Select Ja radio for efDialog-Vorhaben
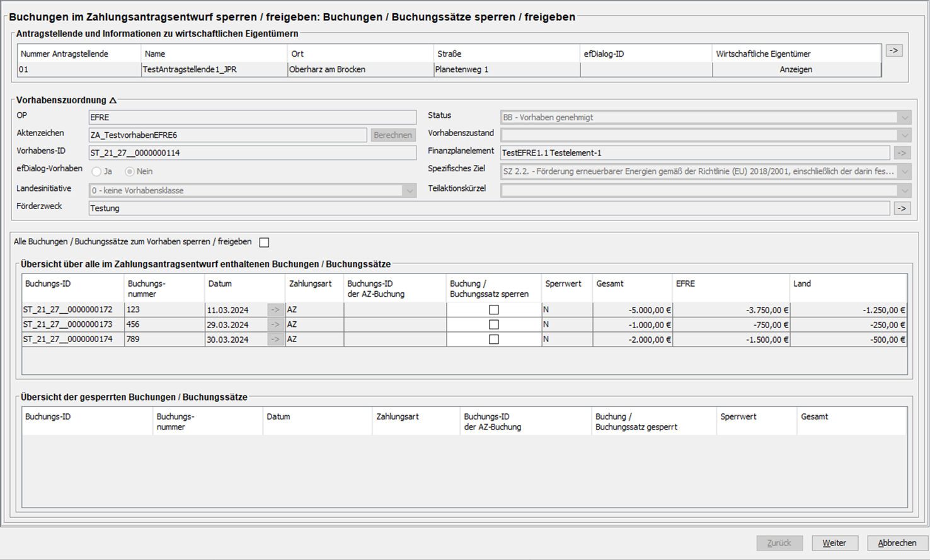 tap(96, 171)
